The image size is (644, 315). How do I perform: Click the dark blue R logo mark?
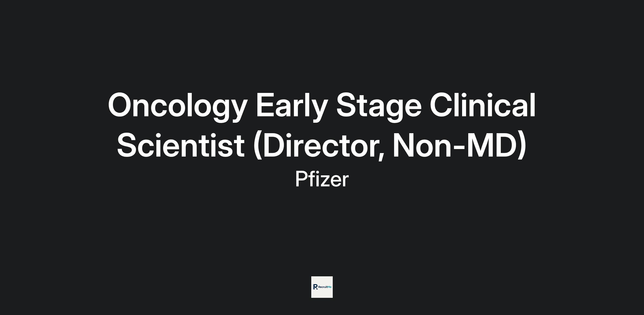click(x=315, y=287)
